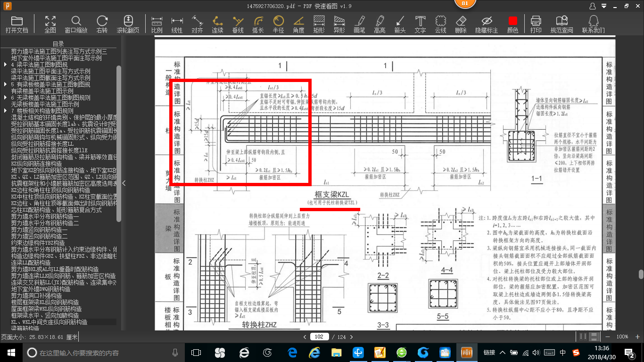Open the user account icon in title bar

(x=593, y=6)
